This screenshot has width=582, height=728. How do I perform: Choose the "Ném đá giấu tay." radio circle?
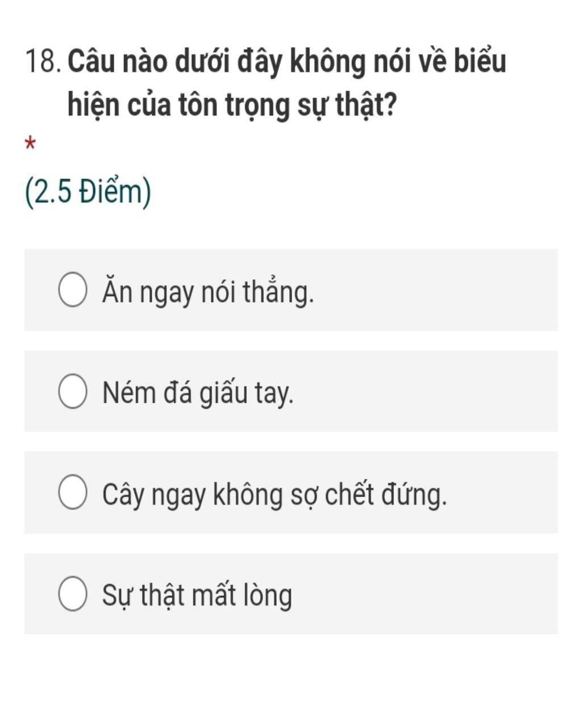(x=73, y=391)
